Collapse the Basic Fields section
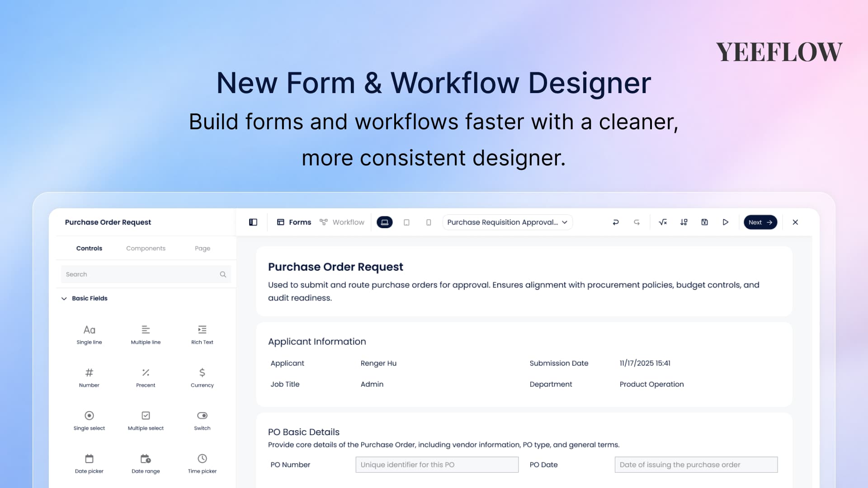 pyautogui.click(x=64, y=299)
